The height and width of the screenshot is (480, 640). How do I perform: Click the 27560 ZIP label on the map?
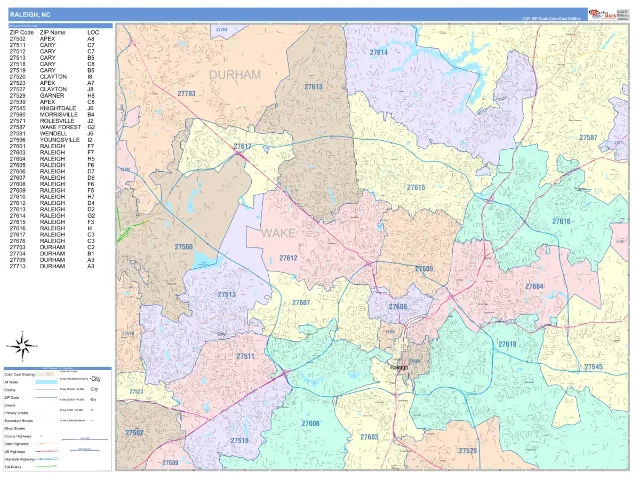tap(184, 247)
